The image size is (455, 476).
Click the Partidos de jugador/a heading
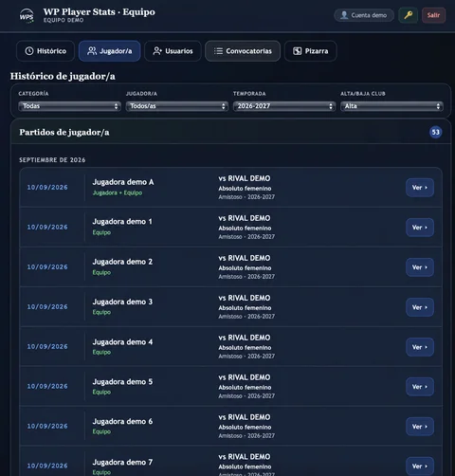coord(64,133)
